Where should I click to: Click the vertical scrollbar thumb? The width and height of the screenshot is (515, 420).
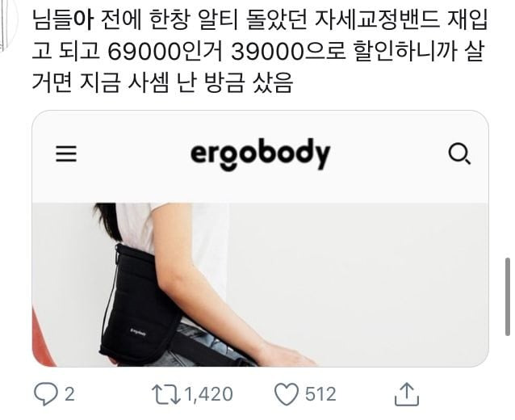point(508,296)
